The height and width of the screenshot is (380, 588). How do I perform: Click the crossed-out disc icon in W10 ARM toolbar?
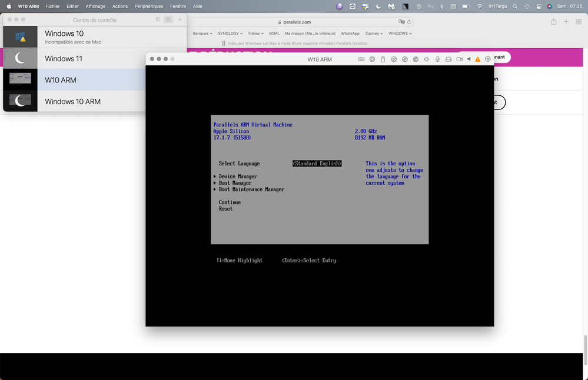pos(394,59)
